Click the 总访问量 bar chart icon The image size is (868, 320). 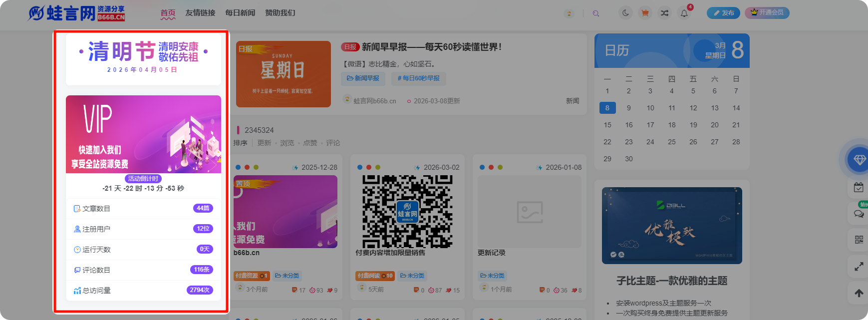click(x=77, y=291)
